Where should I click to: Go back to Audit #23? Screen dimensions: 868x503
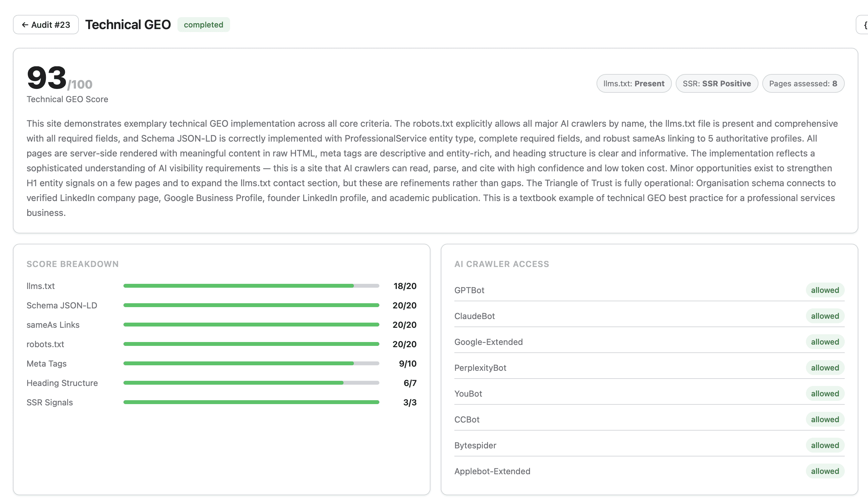(46, 25)
